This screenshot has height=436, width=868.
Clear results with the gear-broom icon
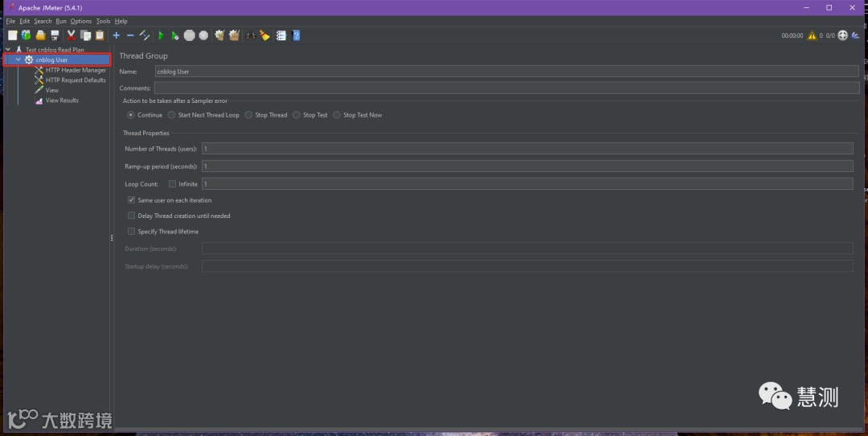click(x=219, y=35)
